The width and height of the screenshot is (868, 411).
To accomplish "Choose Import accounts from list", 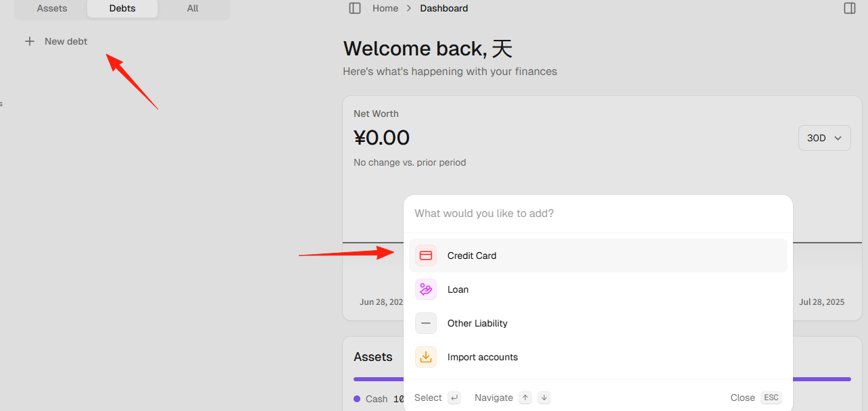I will pos(598,357).
